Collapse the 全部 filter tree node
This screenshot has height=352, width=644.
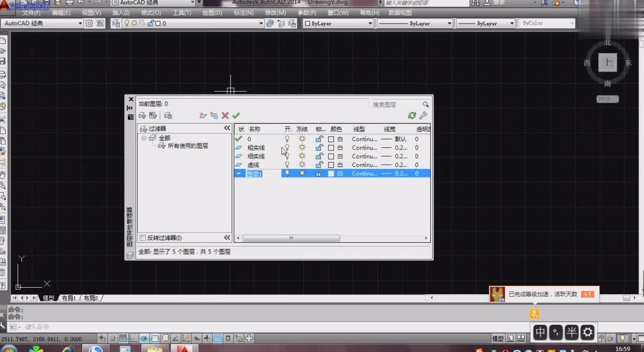(x=144, y=138)
